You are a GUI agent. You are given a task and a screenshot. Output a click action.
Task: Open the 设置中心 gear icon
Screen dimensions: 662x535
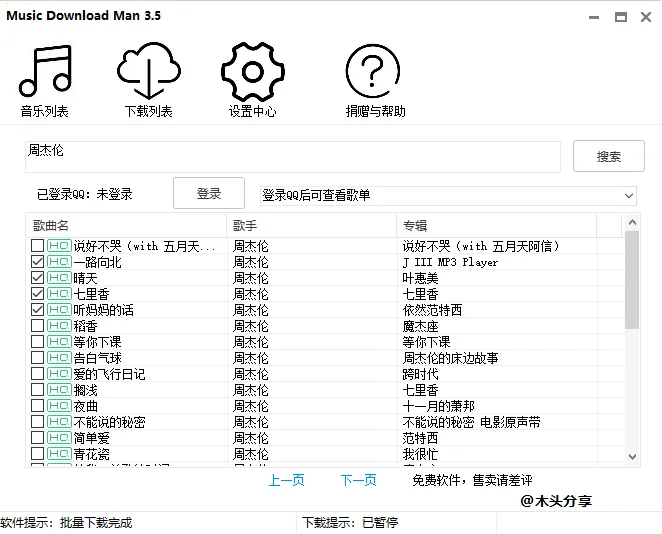tap(252, 72)
